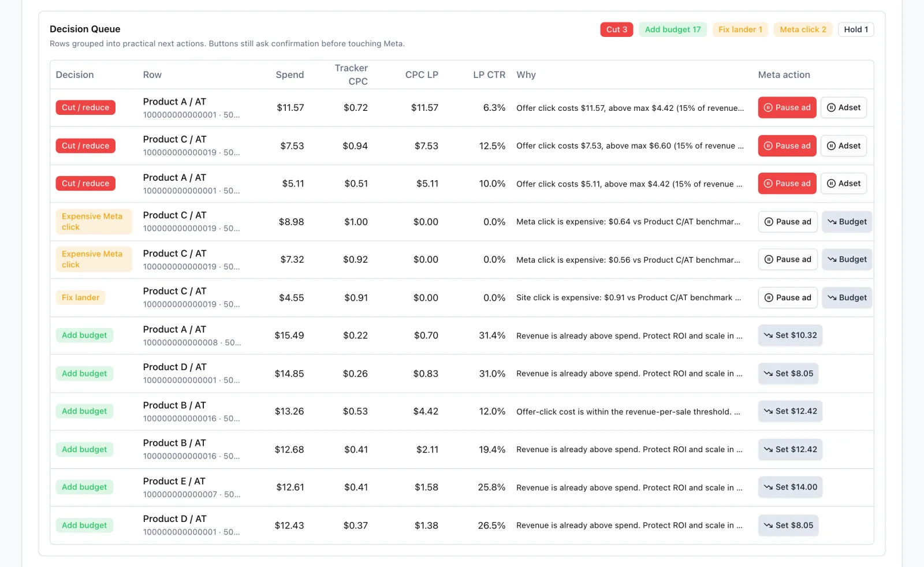
Task: Click the 31.4% LP CTR value
Action: pos(492,335)
